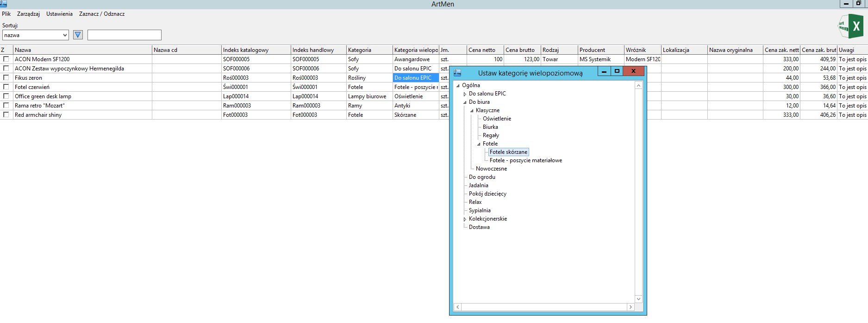
Task: Tick checkbox for Fikus zeron
Action: tap(6, 77)
